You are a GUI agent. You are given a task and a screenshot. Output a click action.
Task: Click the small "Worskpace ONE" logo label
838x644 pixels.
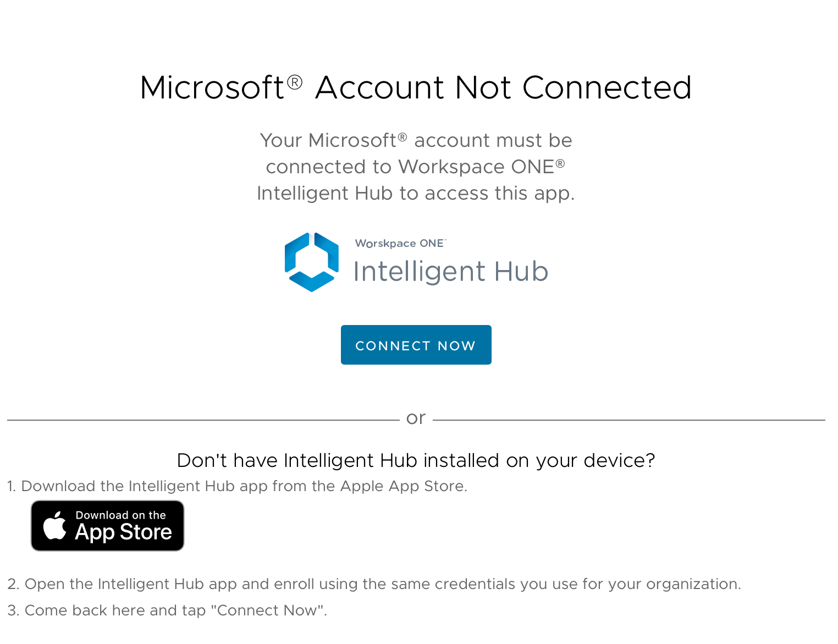400,243
